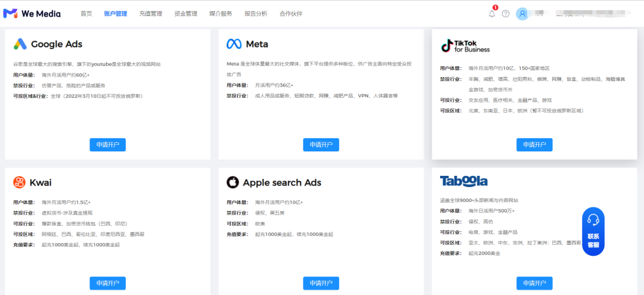Click 申请开户 on the Kwai card

107,283
